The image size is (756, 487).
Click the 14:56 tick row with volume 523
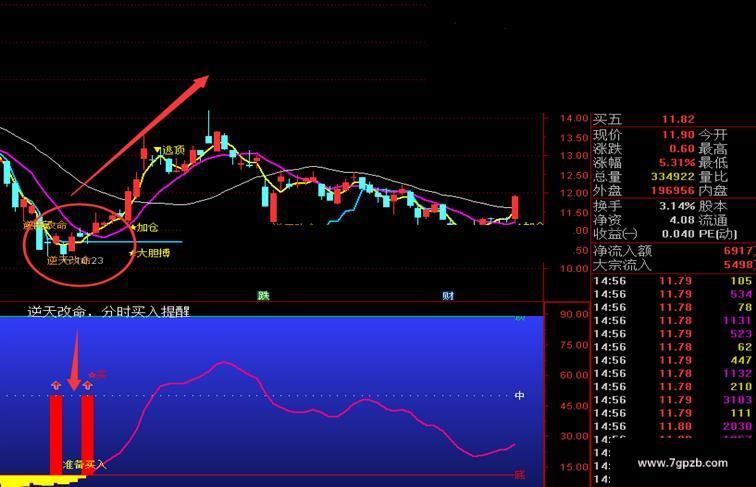click(673, 334)
